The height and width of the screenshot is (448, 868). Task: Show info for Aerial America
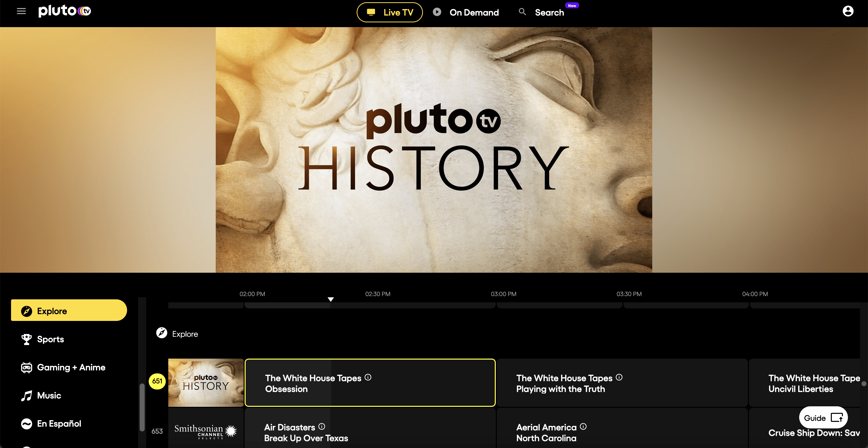click(x=583, y=426)
